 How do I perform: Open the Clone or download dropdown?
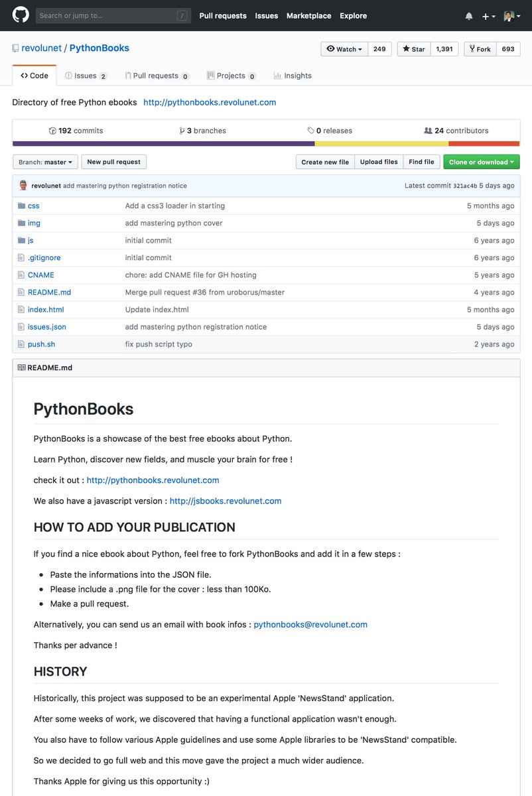[482, 162]
